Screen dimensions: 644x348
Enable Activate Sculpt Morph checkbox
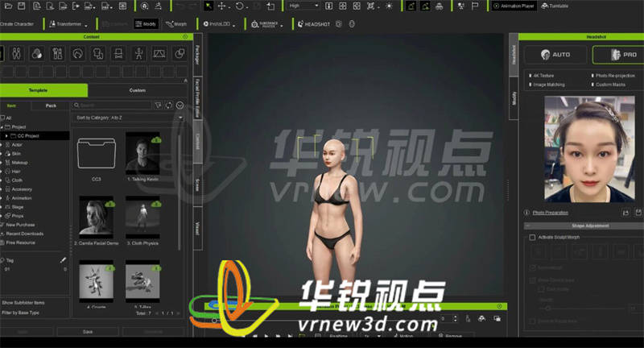tap(532, 238)
